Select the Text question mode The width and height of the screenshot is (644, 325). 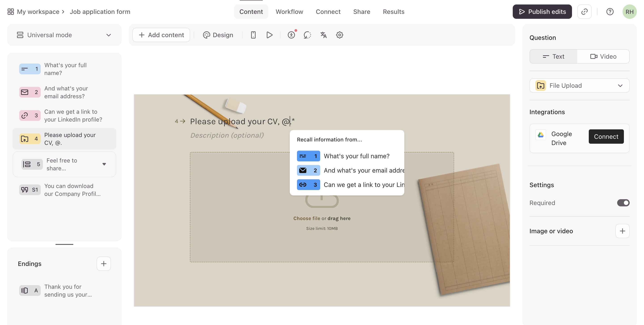click(553, 57)
